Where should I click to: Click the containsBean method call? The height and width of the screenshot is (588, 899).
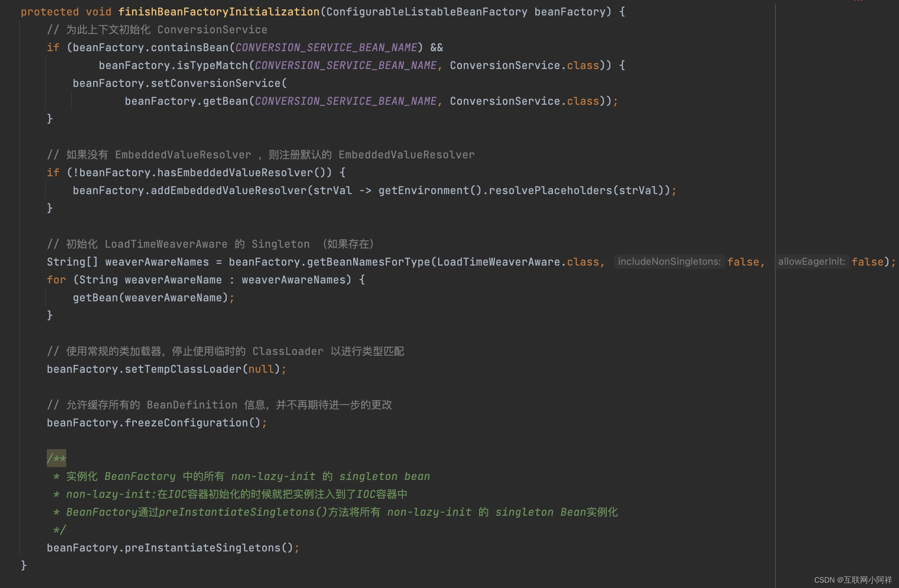click(189, 48)
